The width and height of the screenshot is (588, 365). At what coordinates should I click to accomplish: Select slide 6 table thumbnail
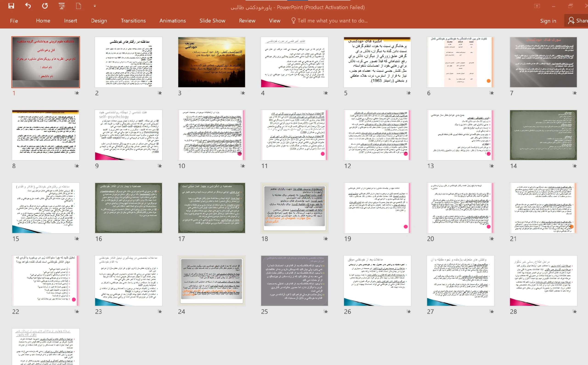coord(460,62)
